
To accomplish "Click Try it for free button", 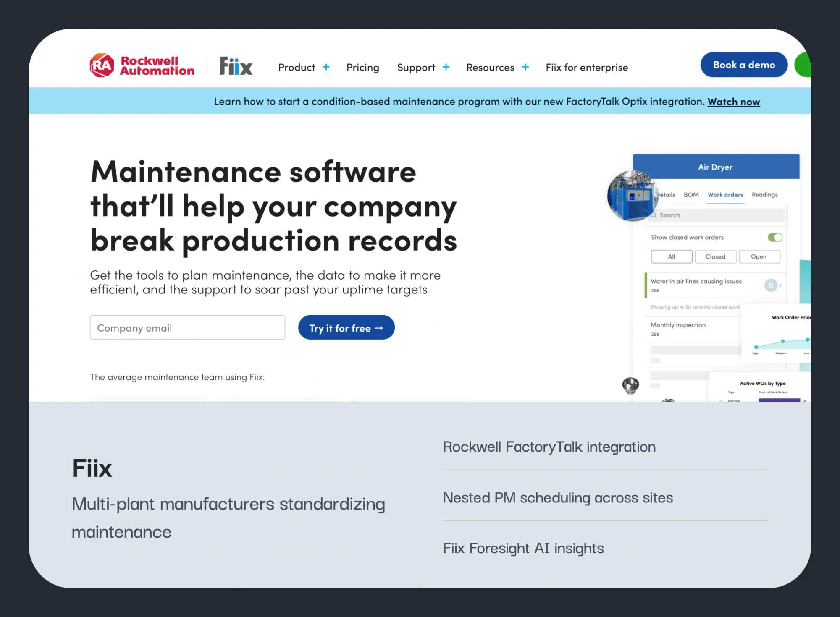I will pyautogui.click(x=346, y=327).
